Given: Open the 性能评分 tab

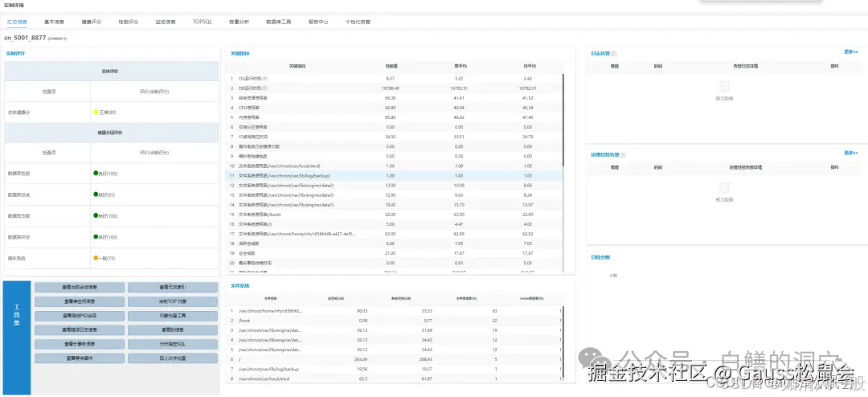Looking at the screenshot, I should [x=129, y=23].
